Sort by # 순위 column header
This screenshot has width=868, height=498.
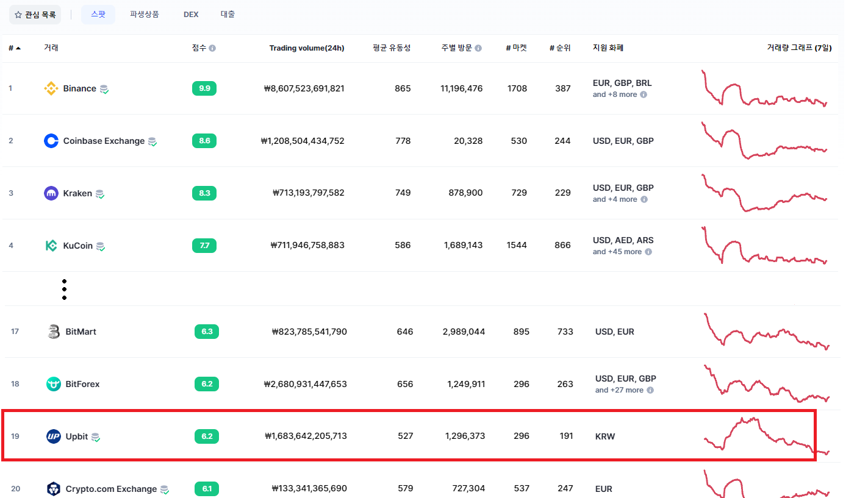coord(560,48)
